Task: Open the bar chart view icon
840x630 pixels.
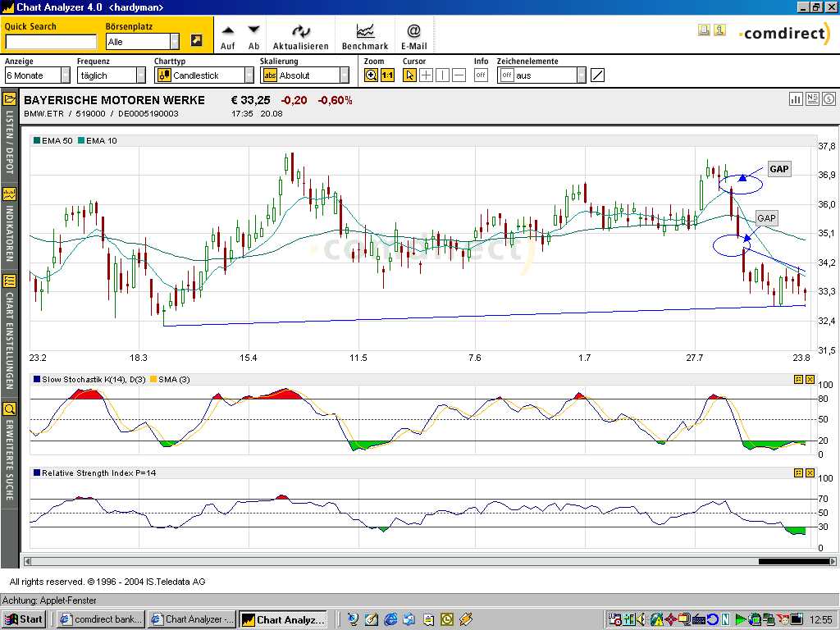Action: tap(796, 98)
